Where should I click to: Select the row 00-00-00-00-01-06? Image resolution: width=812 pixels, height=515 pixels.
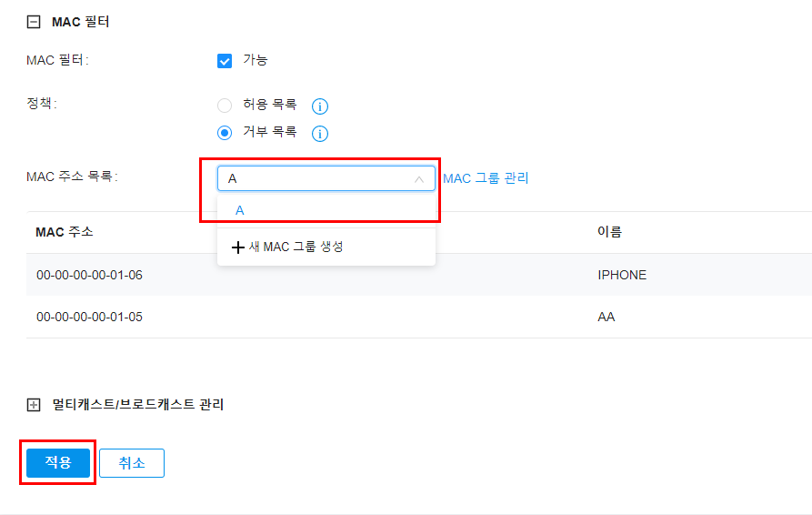pyautogui.click(x=419, y=275)
